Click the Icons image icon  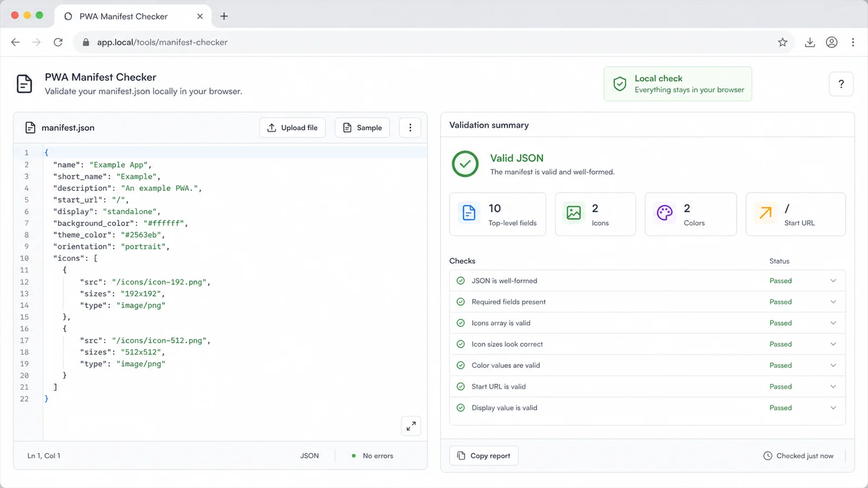pos(574,213)
